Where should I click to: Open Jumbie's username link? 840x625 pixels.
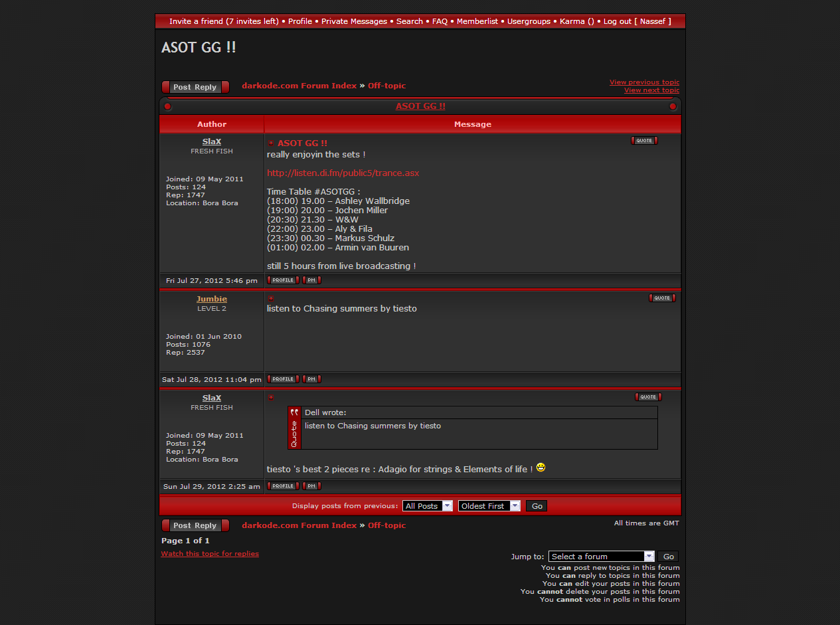212,300
